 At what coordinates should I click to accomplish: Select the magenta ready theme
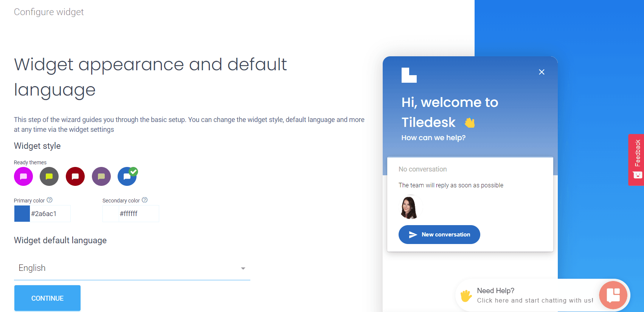23,176
